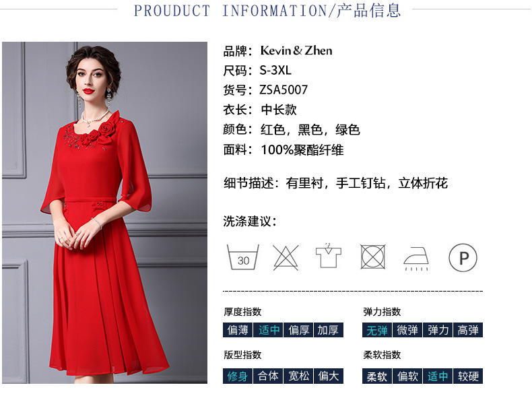
Task: Choose the 较硬 softness option
Action: [468, 376]
